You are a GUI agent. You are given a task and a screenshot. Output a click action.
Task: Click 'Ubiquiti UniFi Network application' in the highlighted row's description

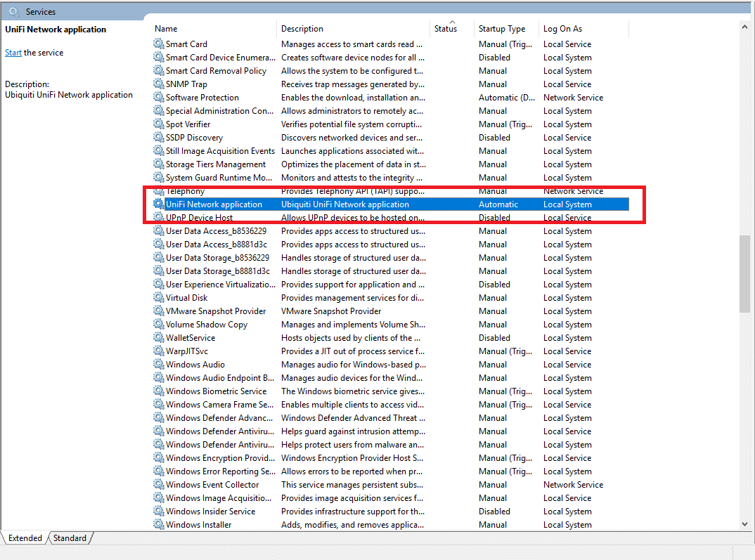[x=345, y=204]
